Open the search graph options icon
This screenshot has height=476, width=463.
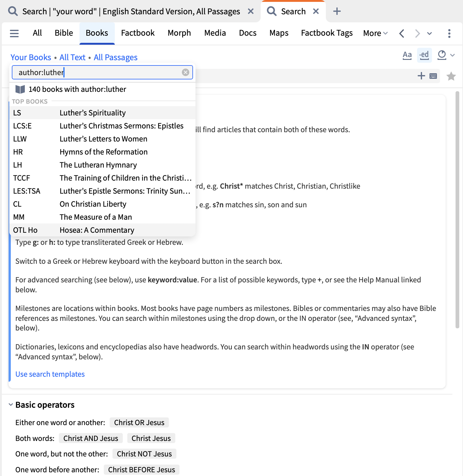(x=442, y=55)
